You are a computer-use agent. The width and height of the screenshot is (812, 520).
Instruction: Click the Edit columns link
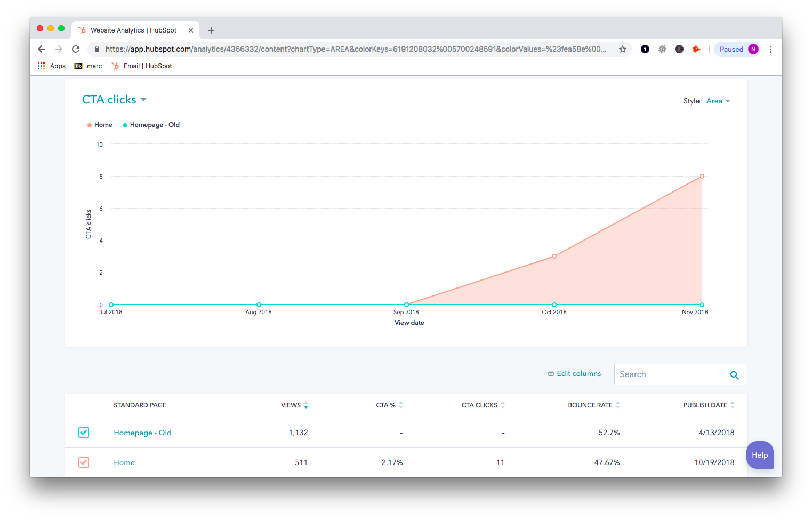(x=574, y=374)
